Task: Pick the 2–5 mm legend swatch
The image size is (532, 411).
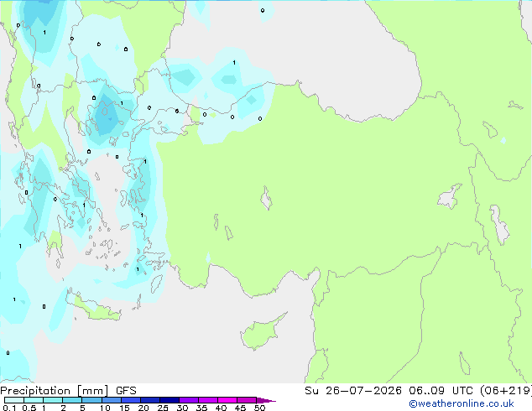Action: click(72, 400)
